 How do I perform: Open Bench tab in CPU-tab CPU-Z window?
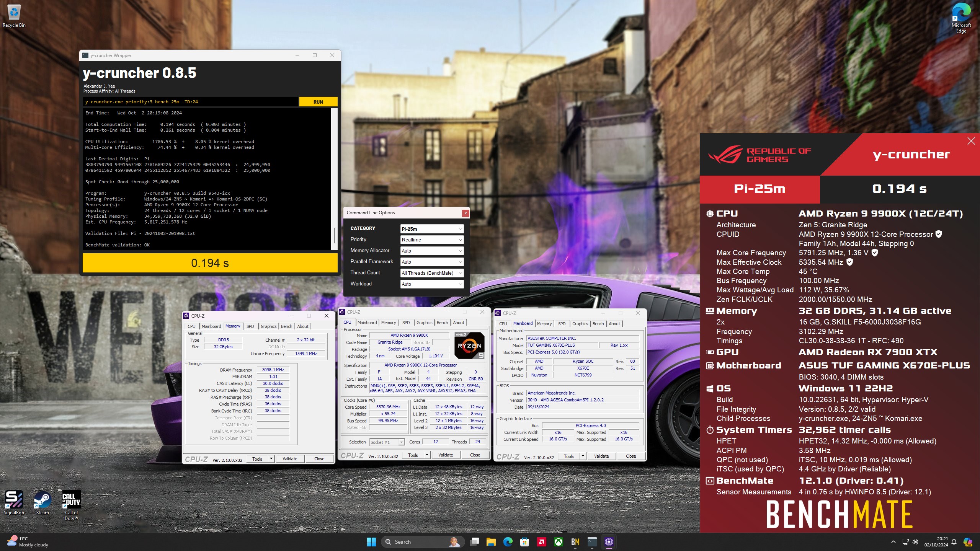pyautogui.click(x=442, y=323)
